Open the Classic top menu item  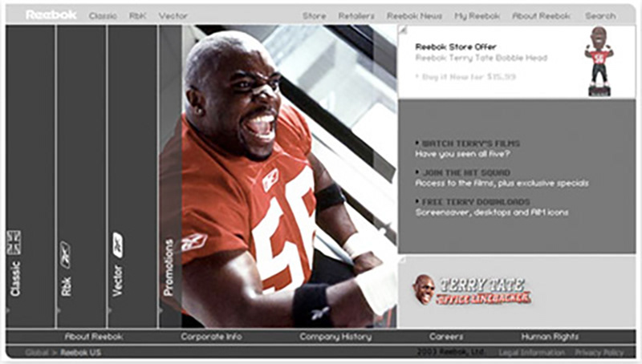(x=103, y=16)
